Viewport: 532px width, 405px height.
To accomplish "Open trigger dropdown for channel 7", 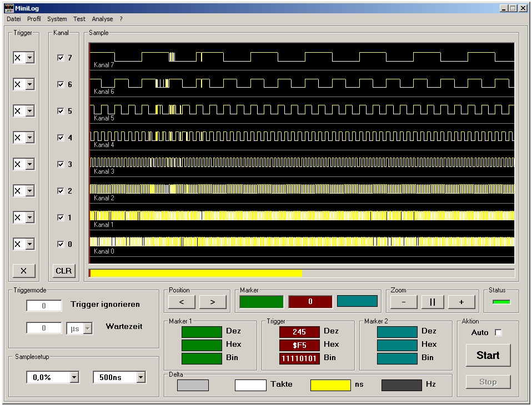I will [30, 58].
